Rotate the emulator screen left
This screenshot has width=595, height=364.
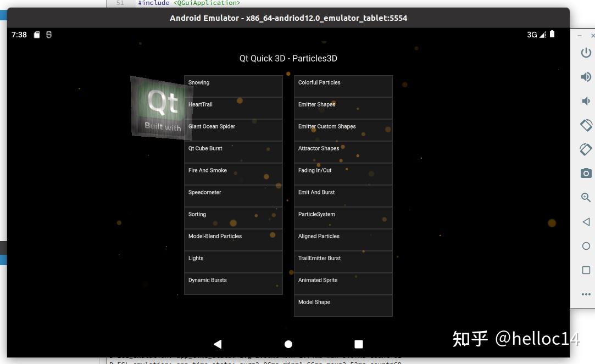tap(586, 125)
